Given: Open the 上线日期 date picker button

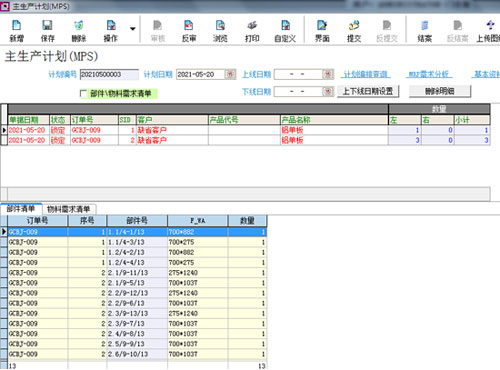Looking at the screenshot, I should coord(328,74).
